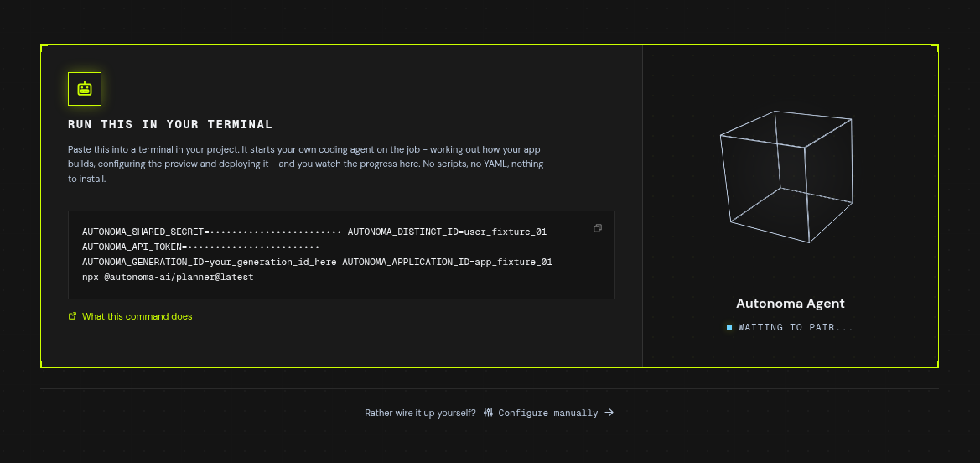Click the AUTONOMA_SHARED_SECRET masked value
980x463 pixels.
coord(276,232)
